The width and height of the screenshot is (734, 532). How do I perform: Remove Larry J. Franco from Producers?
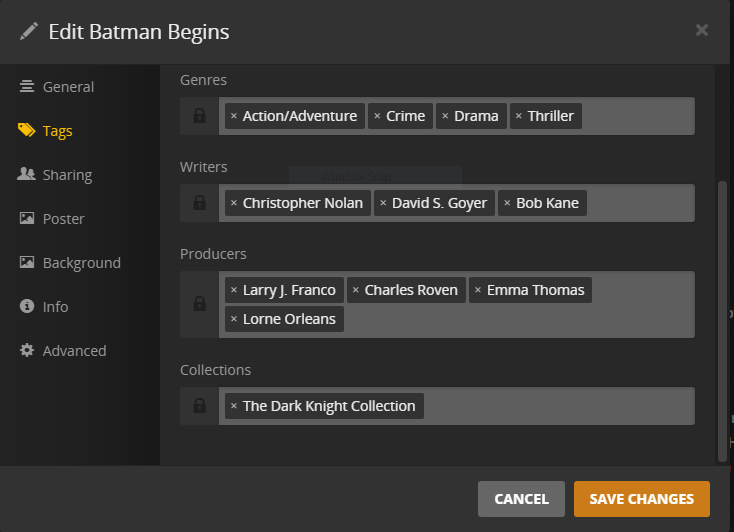tap(234, 290)
